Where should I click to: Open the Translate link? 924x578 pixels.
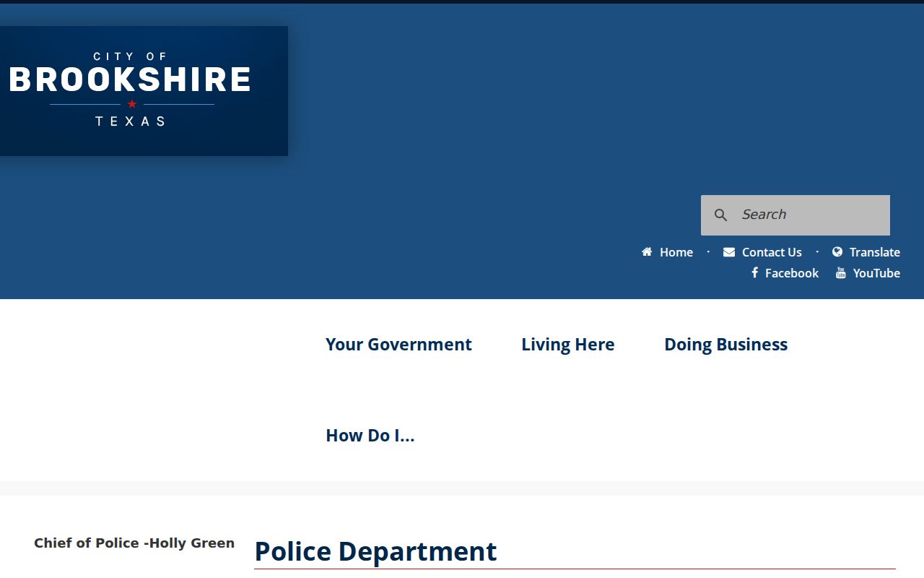click(x=875, y=252)
